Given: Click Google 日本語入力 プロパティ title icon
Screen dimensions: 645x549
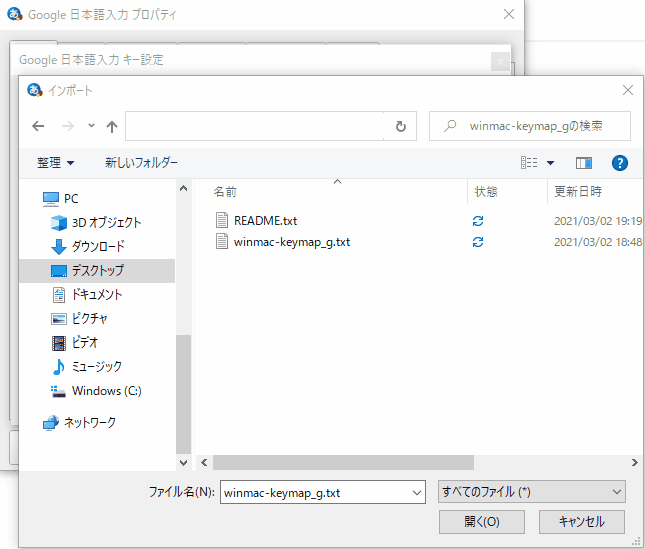Looking at the screenshot, I should [x=14, y=14].
